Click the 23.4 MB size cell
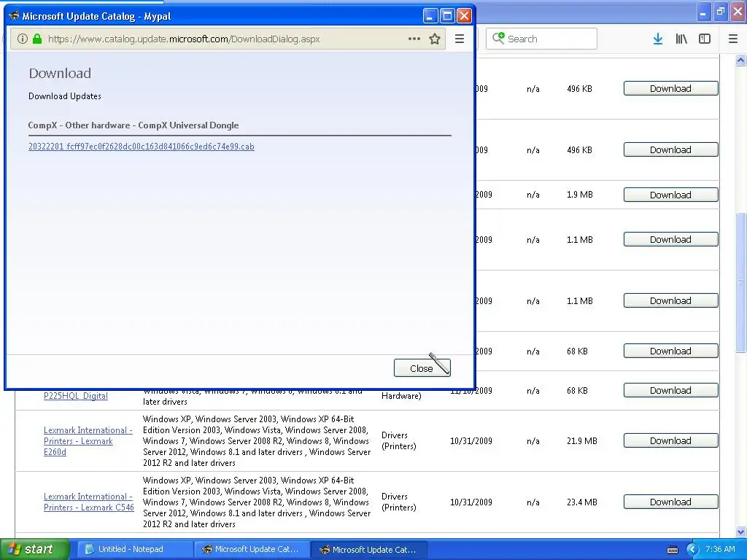Image resolution: width=747 pixels, height=560 pixels. point(581,502)
